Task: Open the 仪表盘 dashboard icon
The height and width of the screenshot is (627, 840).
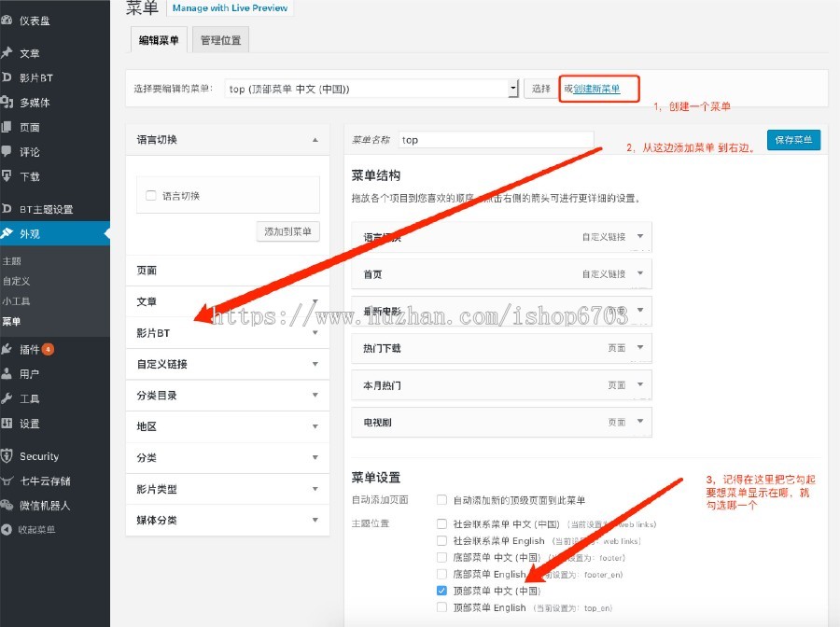Action: [7, 21]
